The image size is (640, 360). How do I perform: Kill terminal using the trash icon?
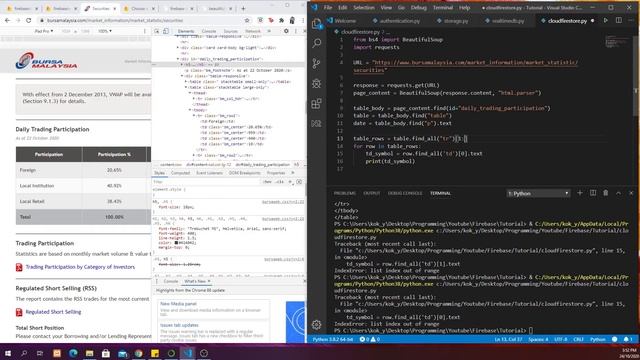(606, 193)
